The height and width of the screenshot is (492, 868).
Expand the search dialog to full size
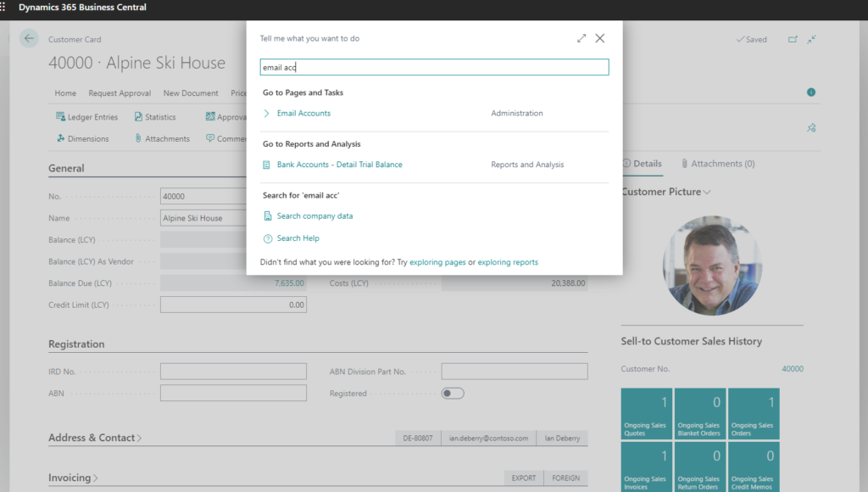pos(581,38)
